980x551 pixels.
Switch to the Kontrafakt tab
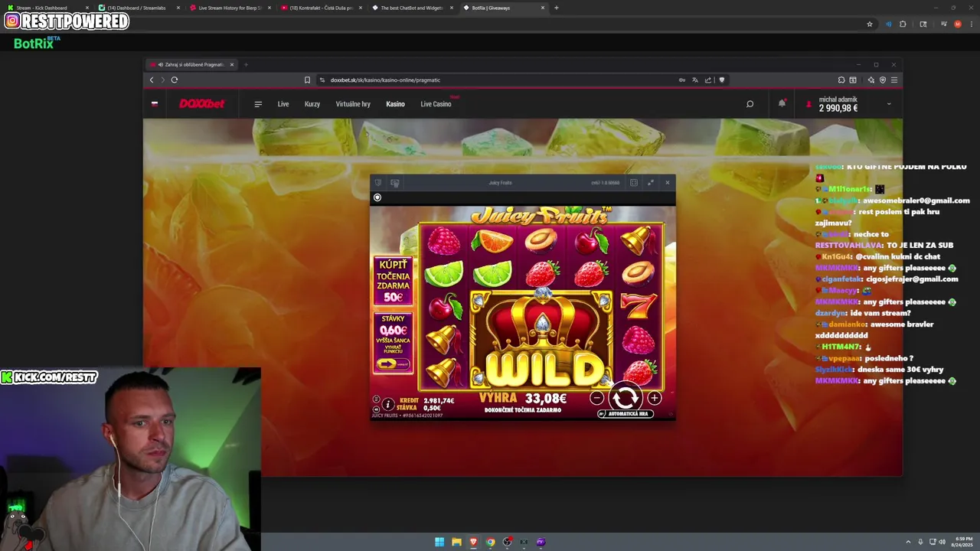[322, 8]
